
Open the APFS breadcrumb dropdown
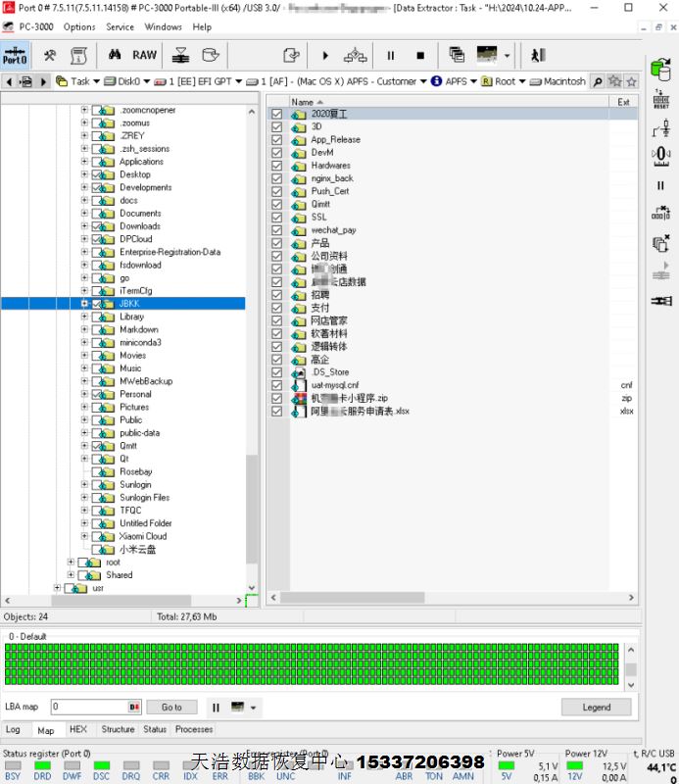pos(472,81)
